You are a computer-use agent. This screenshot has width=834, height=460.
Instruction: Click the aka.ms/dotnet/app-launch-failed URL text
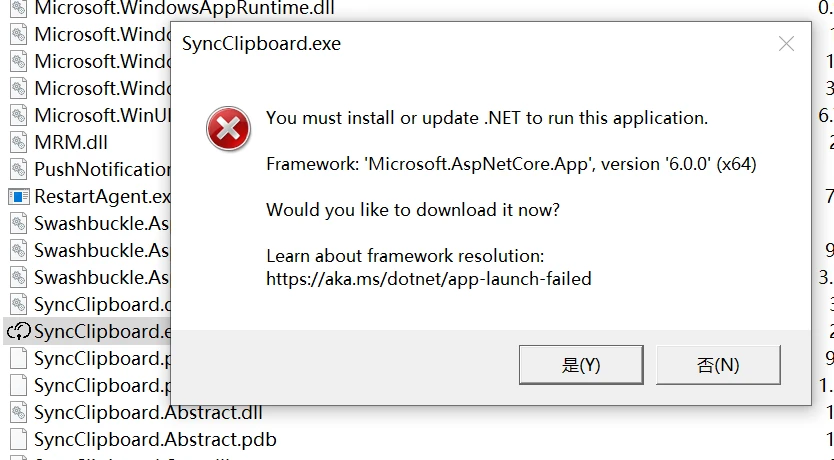point(428,279)
